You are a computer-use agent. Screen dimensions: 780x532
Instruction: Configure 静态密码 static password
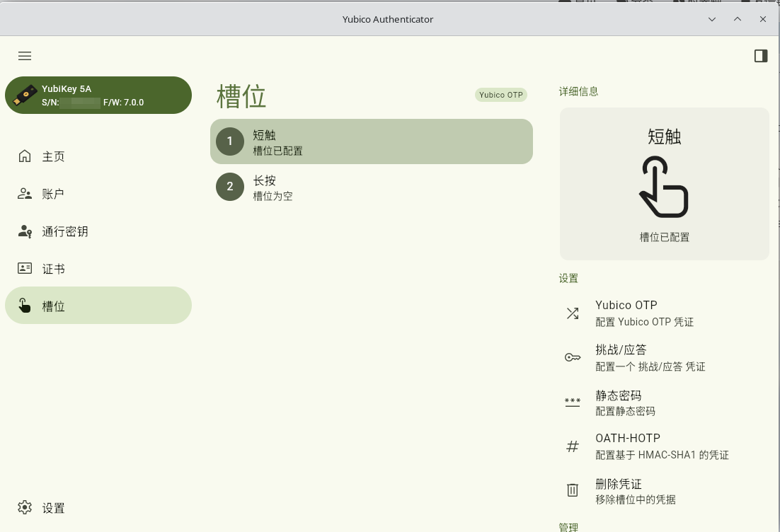625,403
